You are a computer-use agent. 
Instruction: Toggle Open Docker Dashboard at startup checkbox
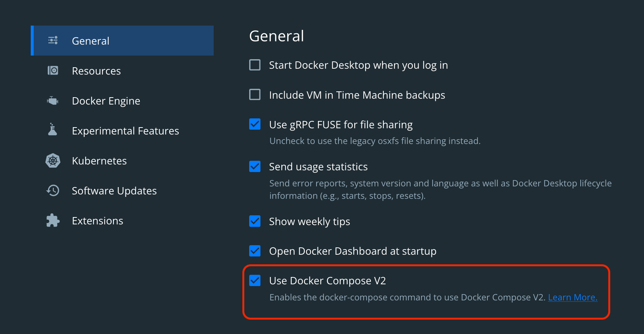pyautogui.click(x=255, y=251)
